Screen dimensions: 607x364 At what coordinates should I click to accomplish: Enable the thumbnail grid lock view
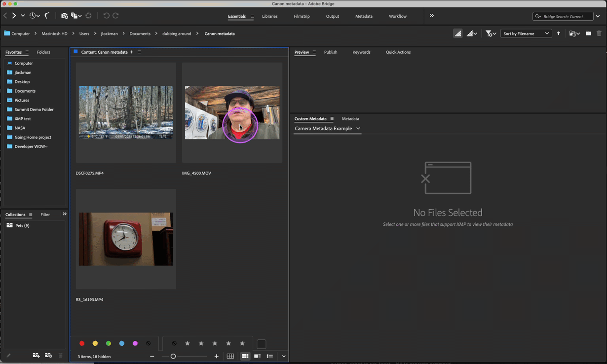[x=230, y=356]
